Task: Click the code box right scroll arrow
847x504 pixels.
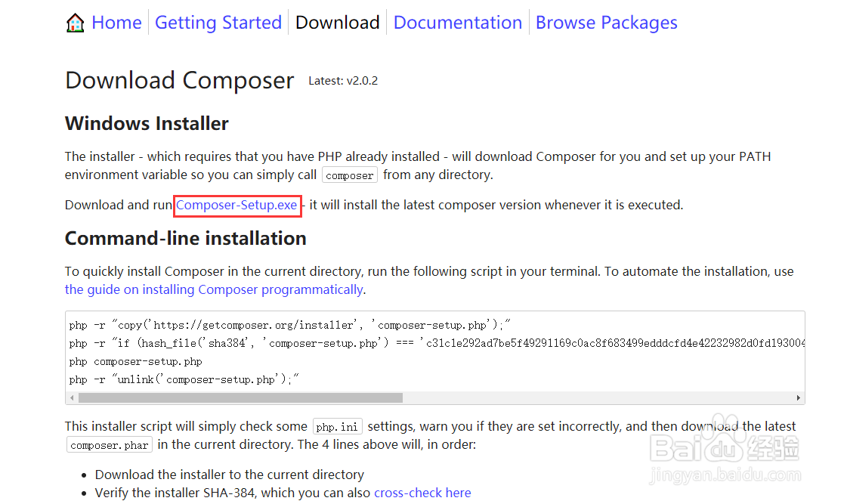Action: 799,397
